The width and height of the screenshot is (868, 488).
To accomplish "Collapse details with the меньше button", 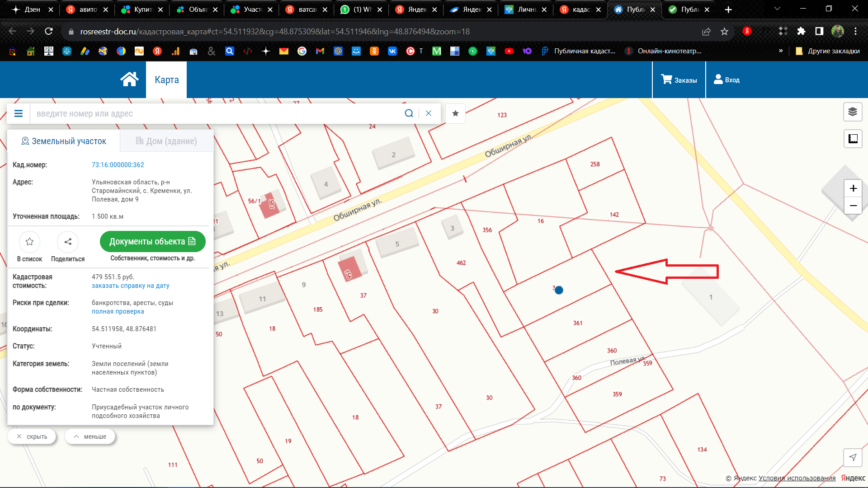I will tap(90, 436).
